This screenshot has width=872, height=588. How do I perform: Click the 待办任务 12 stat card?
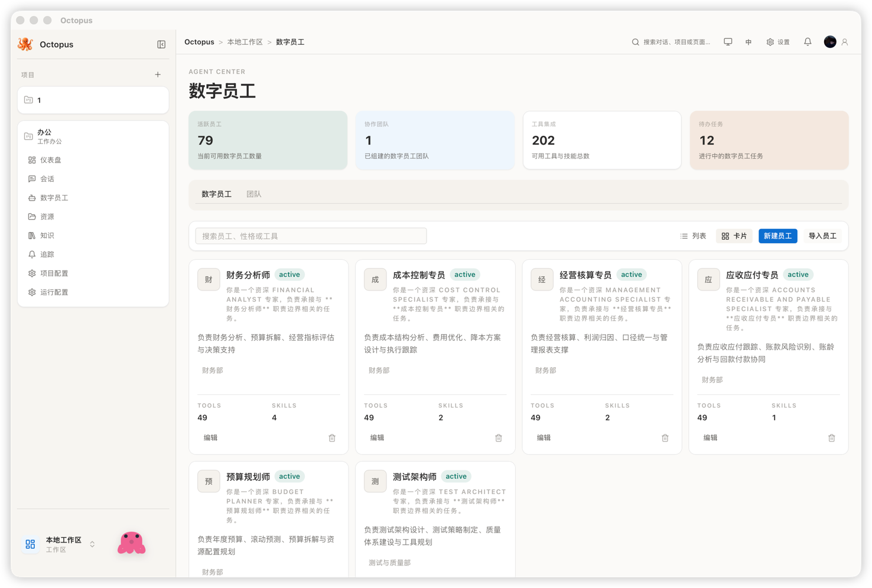(x=769, y=141)
